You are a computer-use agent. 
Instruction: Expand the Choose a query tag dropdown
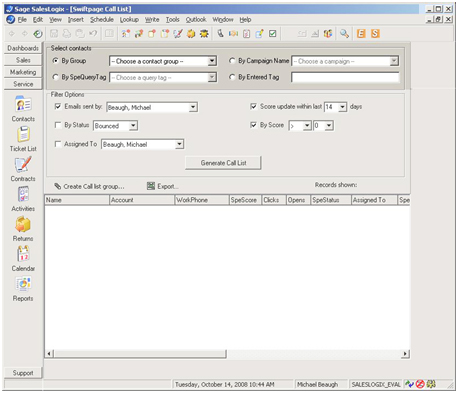pos(212,77)
